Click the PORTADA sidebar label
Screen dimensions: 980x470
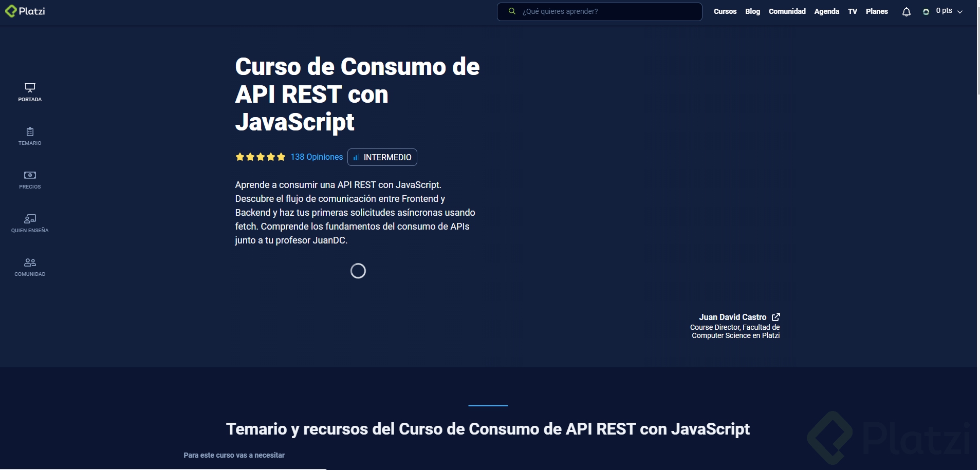pos(30,100)
